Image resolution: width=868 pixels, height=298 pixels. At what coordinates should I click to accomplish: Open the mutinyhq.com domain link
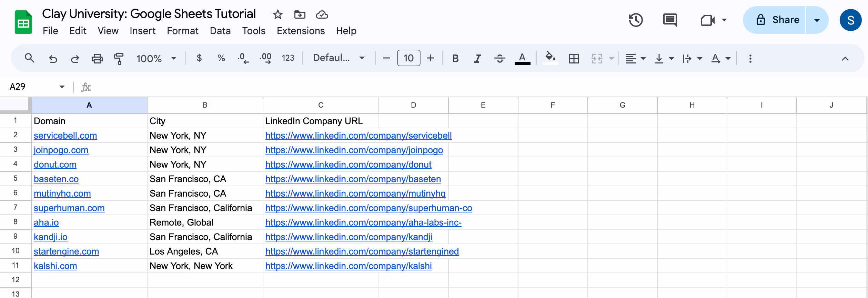pyautogui.click(x=62, y=193)
